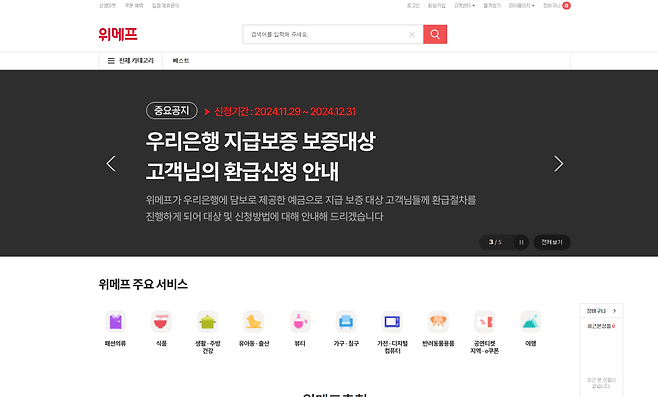Click the 위메프 주요 서비스 heading

click(143, 284)
